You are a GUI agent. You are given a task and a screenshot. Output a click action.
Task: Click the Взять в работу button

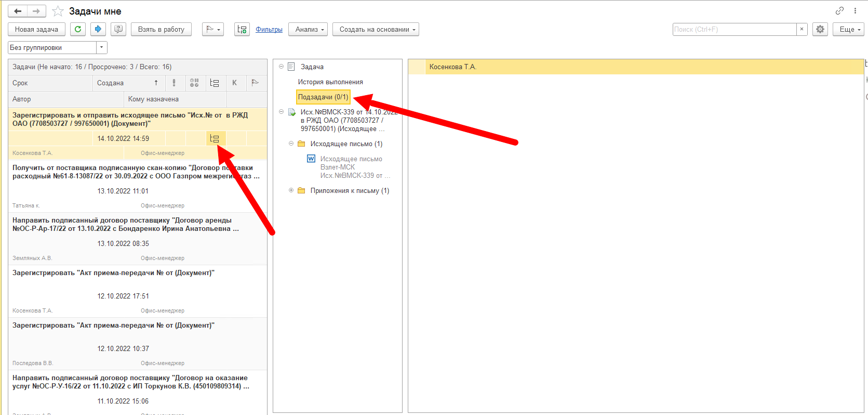click(161, 29)
